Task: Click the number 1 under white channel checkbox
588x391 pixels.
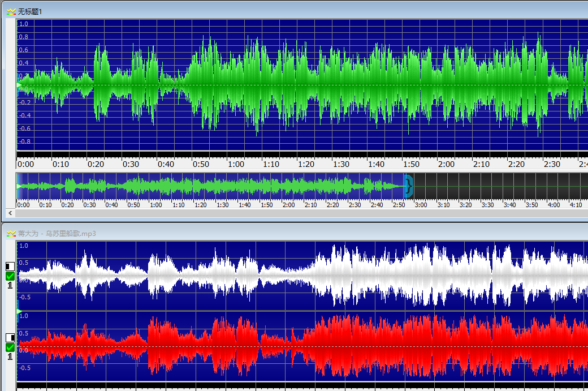Action: click(x=10, y=286)
